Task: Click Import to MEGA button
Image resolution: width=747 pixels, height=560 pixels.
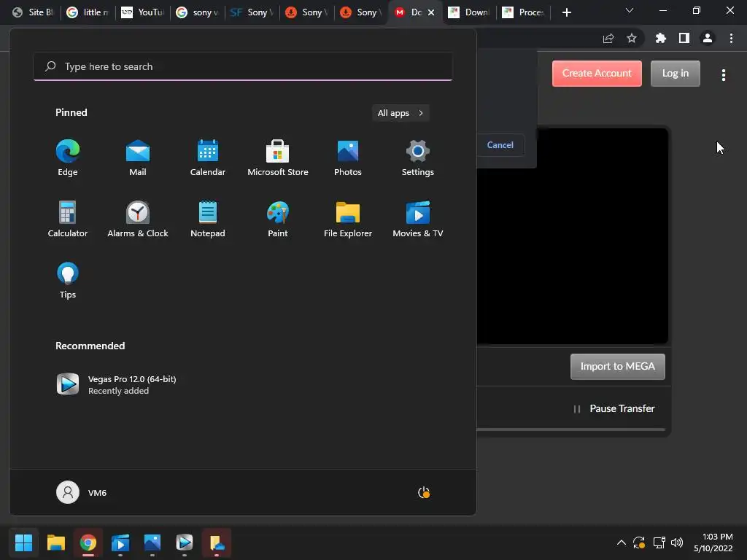Action: click(x=617, y=366)
